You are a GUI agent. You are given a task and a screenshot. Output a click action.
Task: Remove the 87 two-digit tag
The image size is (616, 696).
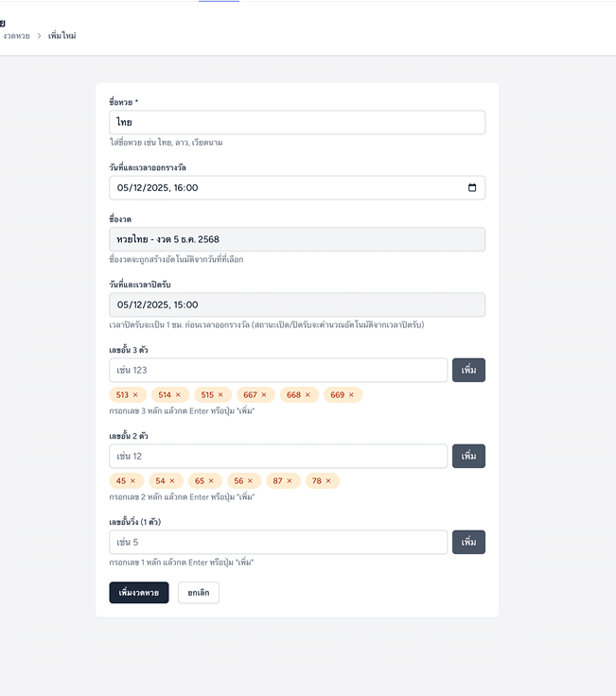290,480
